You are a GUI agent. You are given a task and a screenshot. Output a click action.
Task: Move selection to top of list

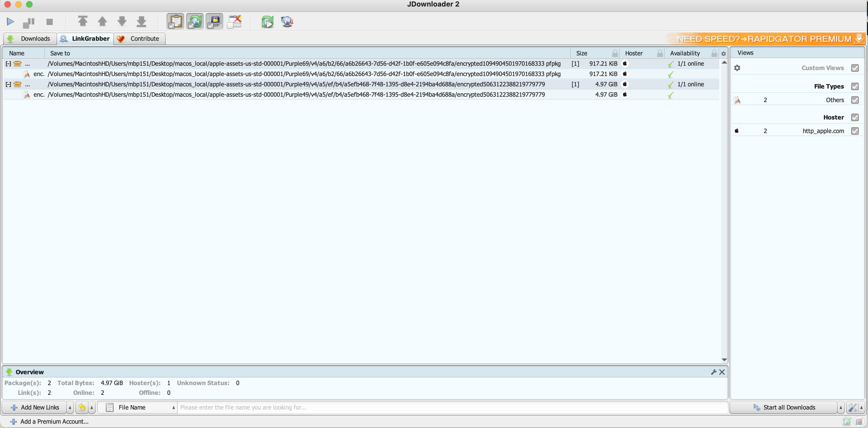83,21
